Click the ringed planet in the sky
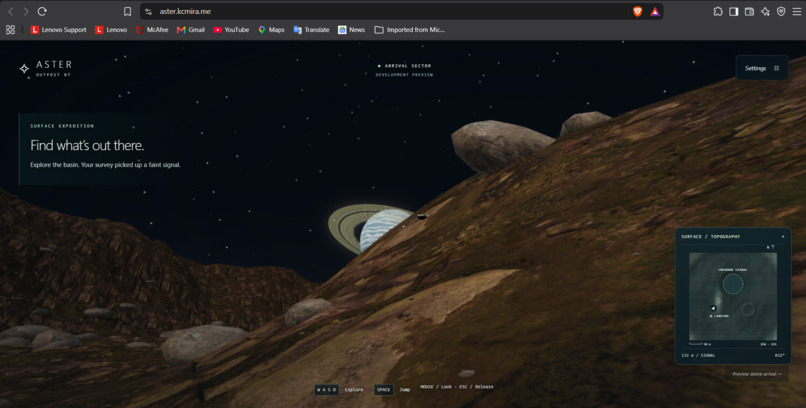Viewport: 806px width, 408px height. coord(370,229)
